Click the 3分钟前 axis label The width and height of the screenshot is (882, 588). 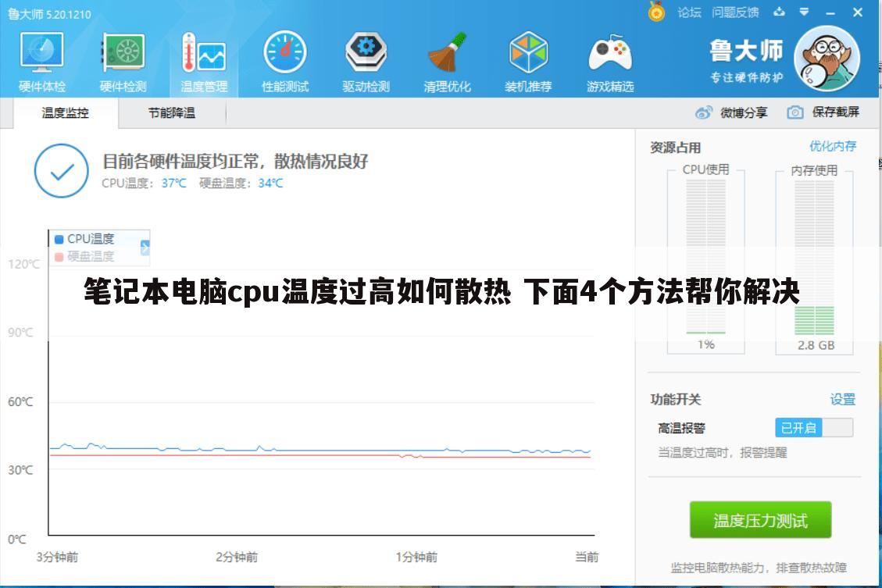pos(57,557)
